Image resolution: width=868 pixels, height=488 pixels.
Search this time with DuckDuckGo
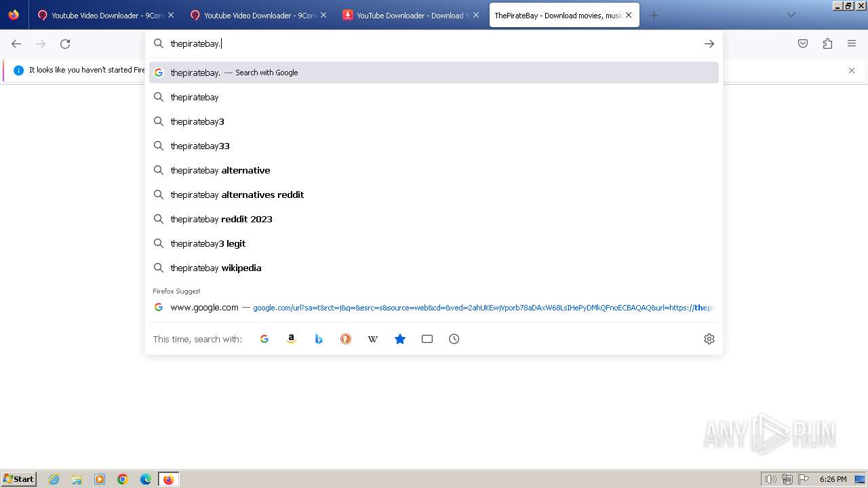coord(346,339)
